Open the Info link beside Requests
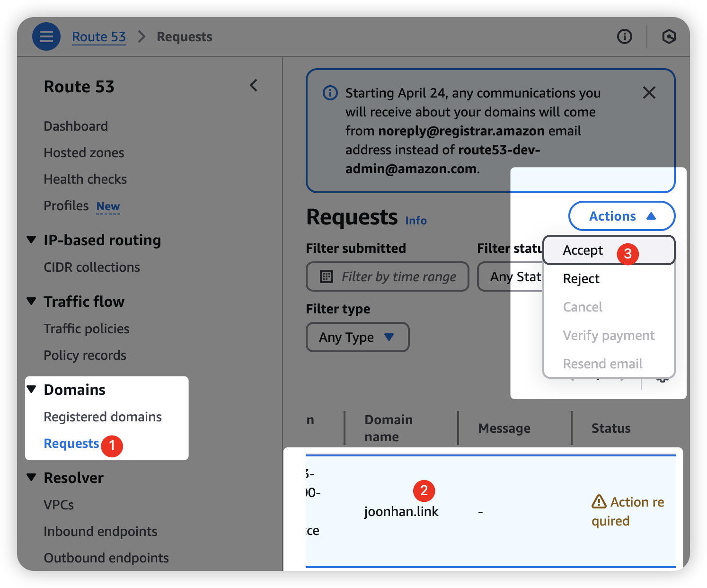707x588 pixels. 416,221
